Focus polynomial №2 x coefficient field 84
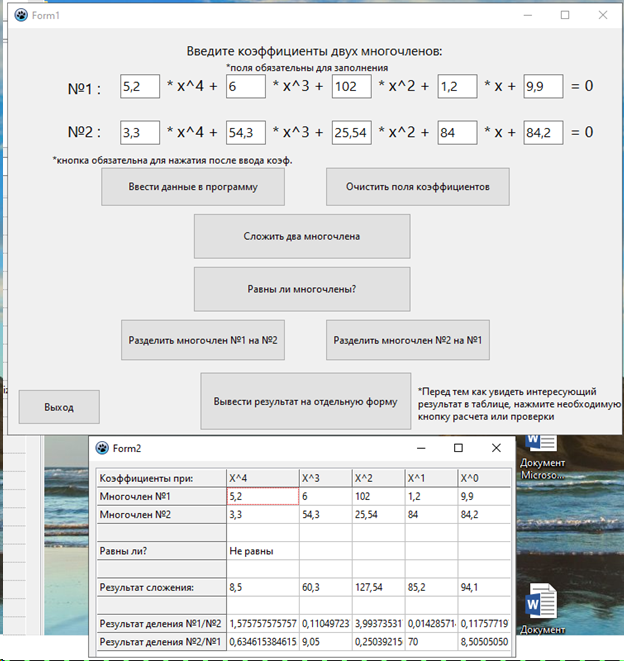The height and width of the screenshot is (661, 624). (457, 133)
